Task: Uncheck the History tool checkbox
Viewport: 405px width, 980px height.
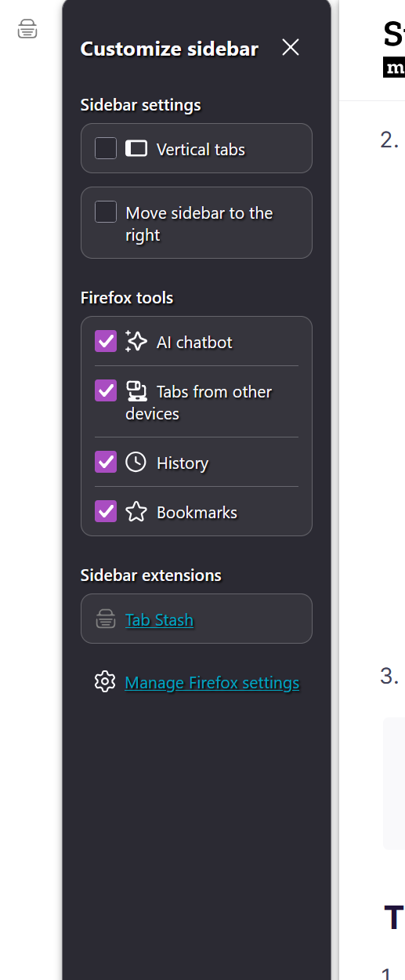Action: 106,462
